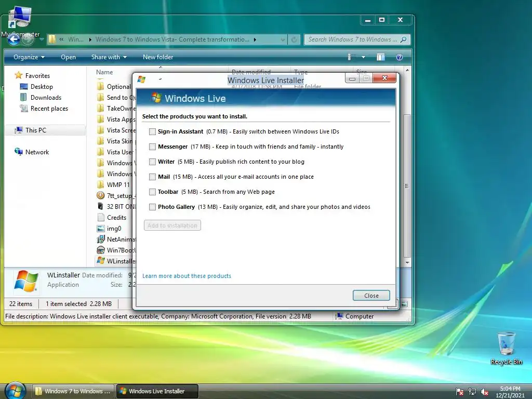
Task: Click the search magnifier icon
Action: click(x=403, y=39)
